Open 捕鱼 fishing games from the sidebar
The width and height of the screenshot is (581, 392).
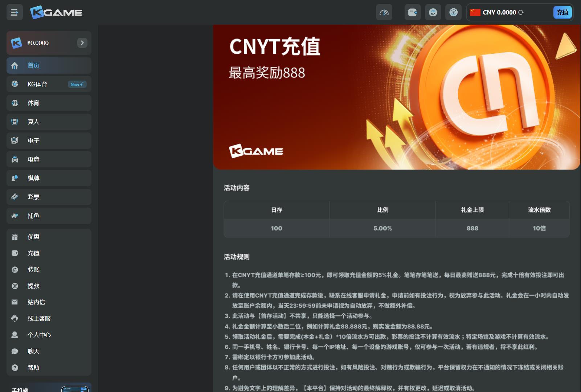(15, 216)
